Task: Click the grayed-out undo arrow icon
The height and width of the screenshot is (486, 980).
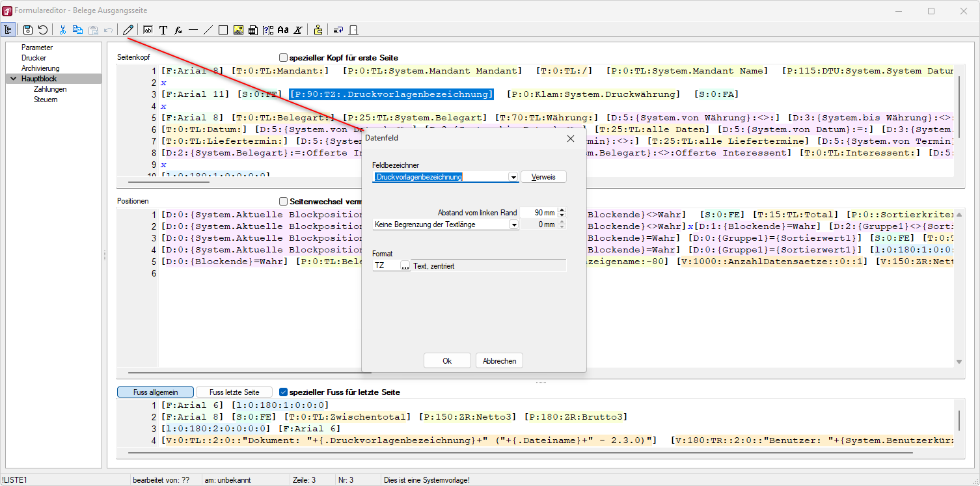Action: 108,29
